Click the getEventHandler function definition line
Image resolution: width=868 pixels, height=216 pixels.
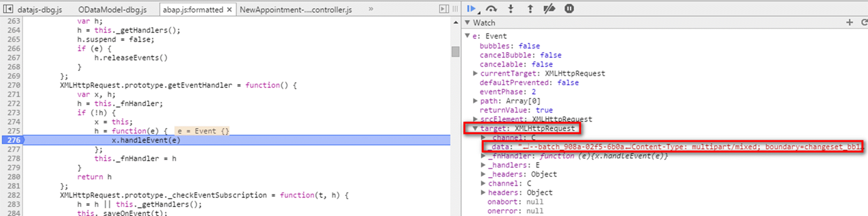click(178, 85)
